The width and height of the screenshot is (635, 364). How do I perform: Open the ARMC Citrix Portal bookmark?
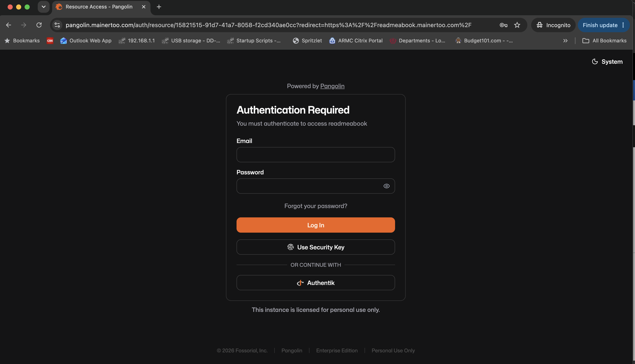coord(356,40)
